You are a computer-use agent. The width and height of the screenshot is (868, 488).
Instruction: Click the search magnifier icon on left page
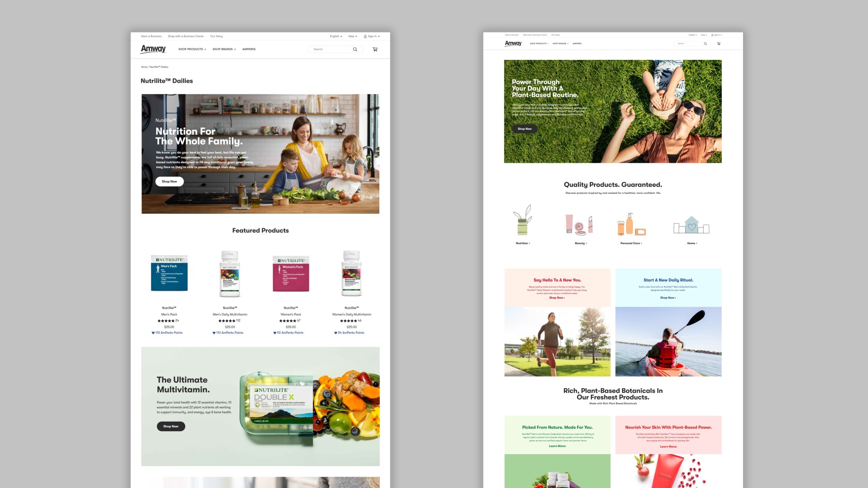click(x=355, y=49)
